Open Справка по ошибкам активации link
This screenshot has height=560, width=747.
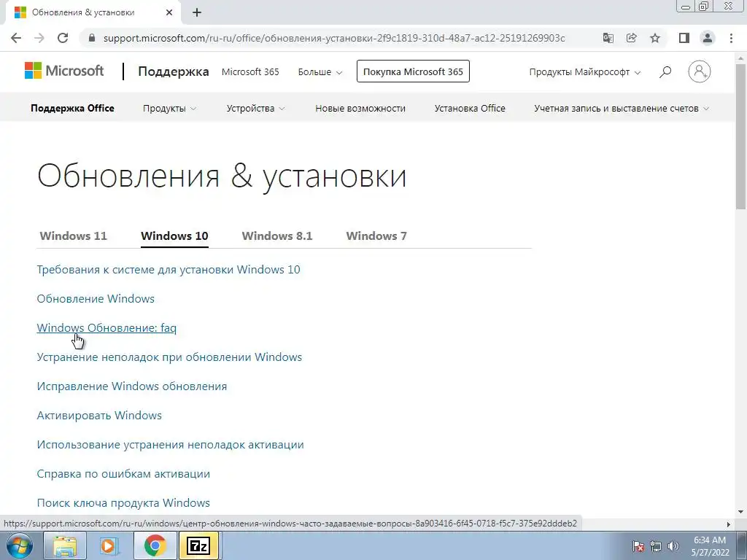(123, 474)
